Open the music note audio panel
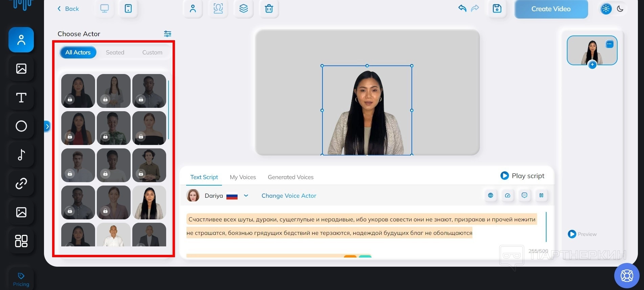This screenshot has width=644, height=290. pos(21,155)
